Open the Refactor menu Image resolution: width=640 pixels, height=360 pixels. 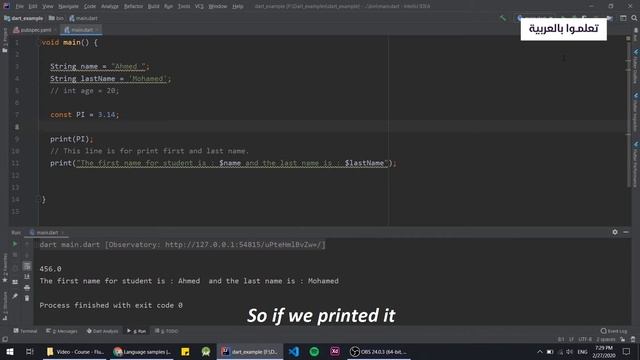pos(133,6)
